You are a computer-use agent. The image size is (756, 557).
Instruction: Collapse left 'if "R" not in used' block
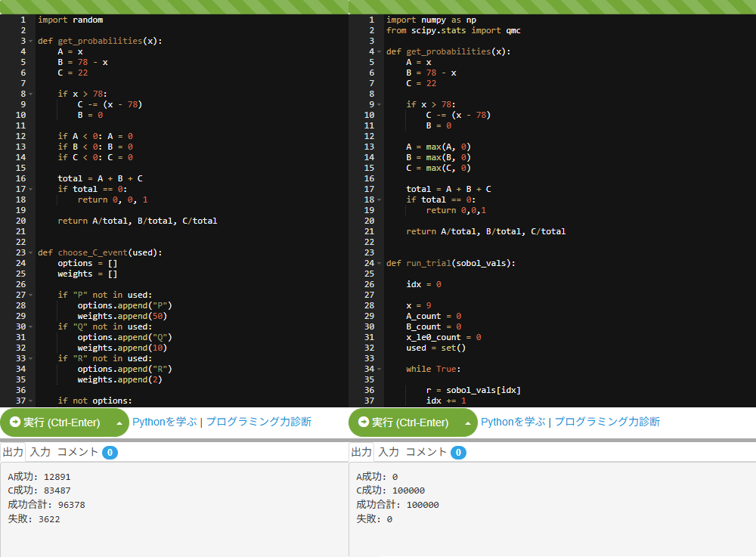click(x=31, y=358)
